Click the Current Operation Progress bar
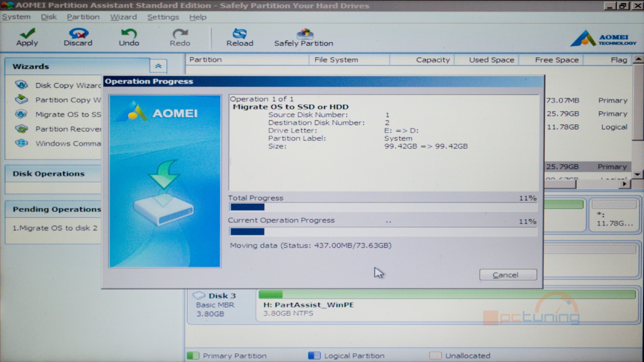The image size is (644, 362). 383,231
